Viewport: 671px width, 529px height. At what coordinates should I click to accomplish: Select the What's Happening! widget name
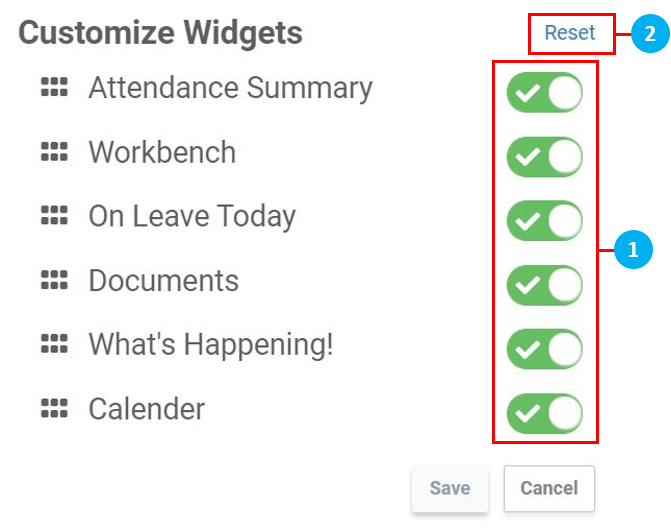point(210,344)
